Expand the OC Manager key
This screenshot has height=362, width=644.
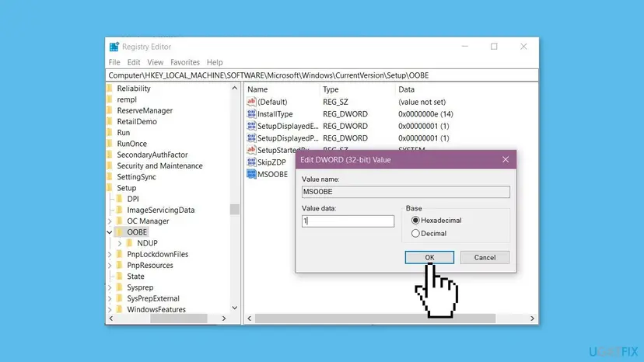coord(110,221)
